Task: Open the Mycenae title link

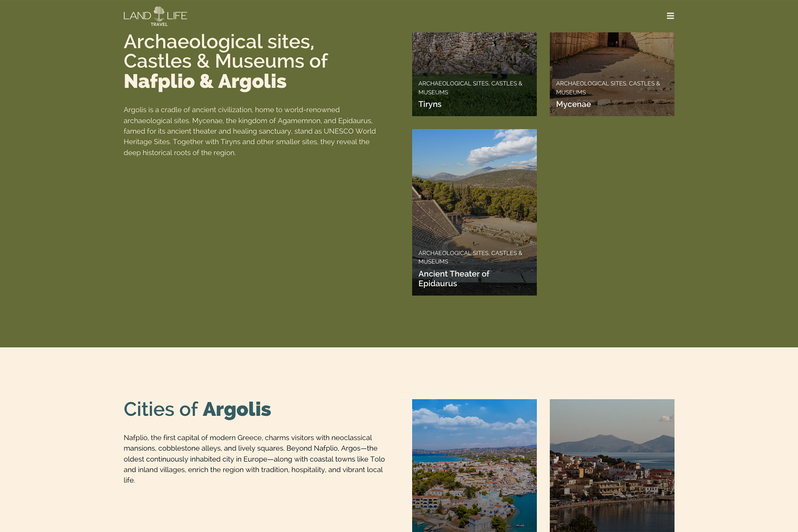Action: pos(573,104)
